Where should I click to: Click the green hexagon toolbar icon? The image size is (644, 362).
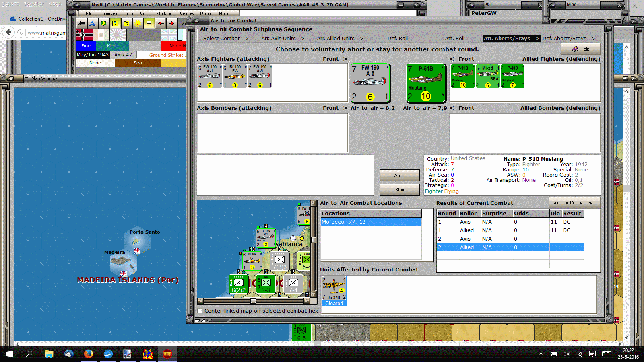[x=104, y=23]
